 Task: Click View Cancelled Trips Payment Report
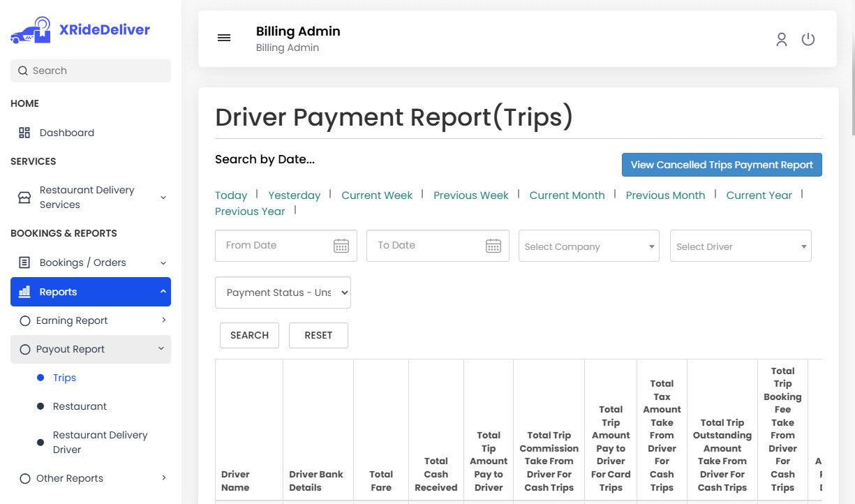click(722, 165)
